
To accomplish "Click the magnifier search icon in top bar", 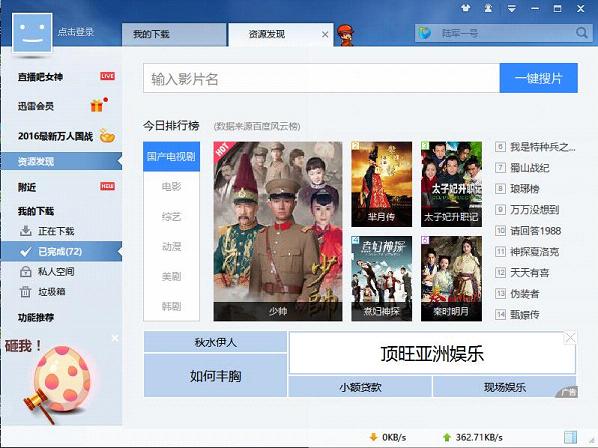I will pyautogui.click(x=582, y=33).
